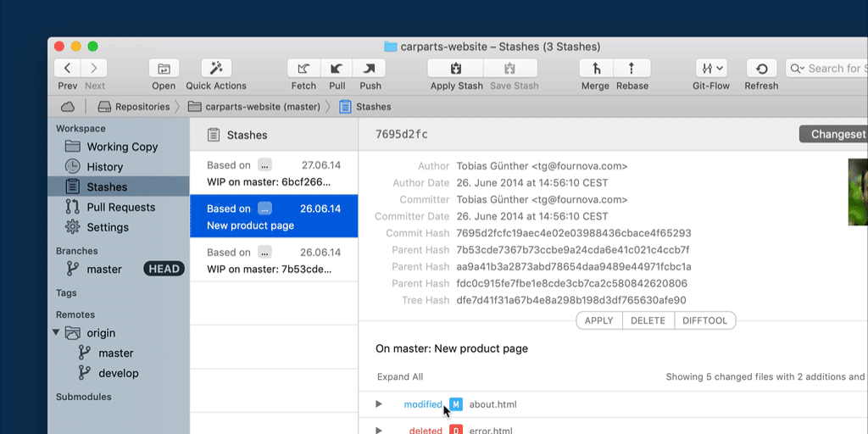The image size is (868, 434).
Task: Click the cloud icon in breadcrumb bar
Action: click(x=67, y=107)
